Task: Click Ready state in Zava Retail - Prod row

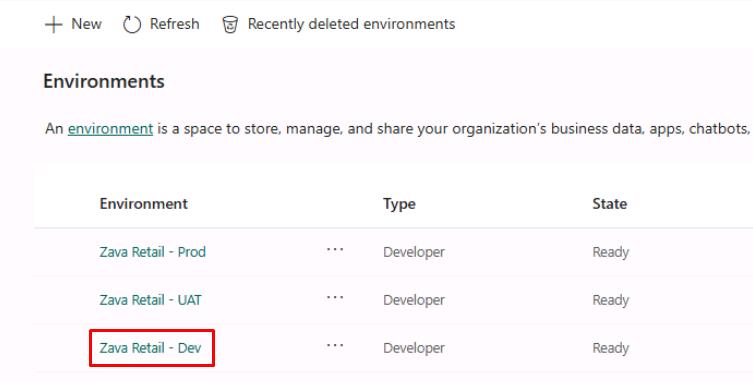Action: pyautogui.click(x=610, y=252)
